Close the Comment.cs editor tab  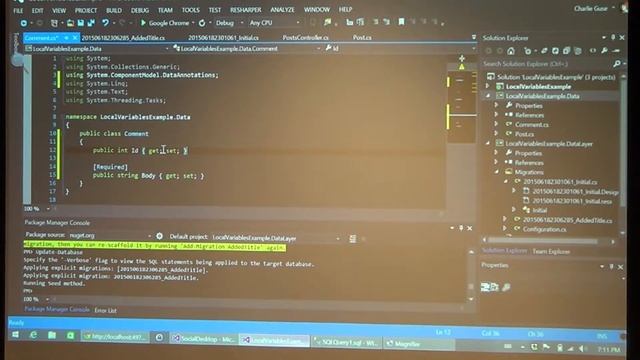coord(75,38)
